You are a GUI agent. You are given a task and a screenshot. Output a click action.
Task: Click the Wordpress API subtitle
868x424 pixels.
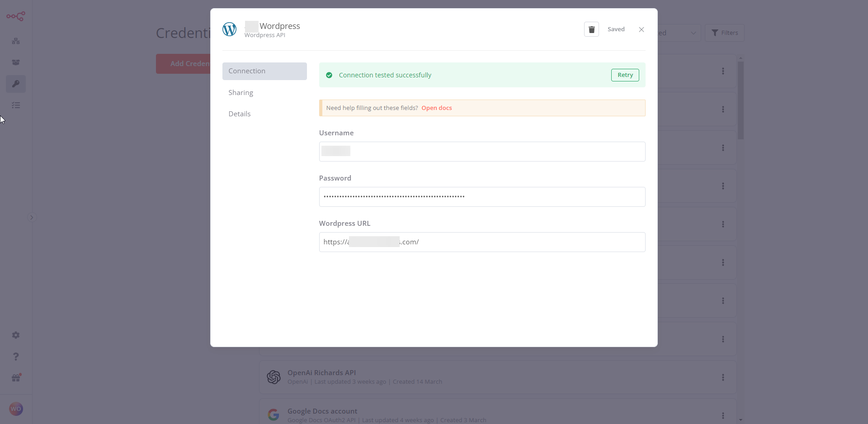point(265,35)
